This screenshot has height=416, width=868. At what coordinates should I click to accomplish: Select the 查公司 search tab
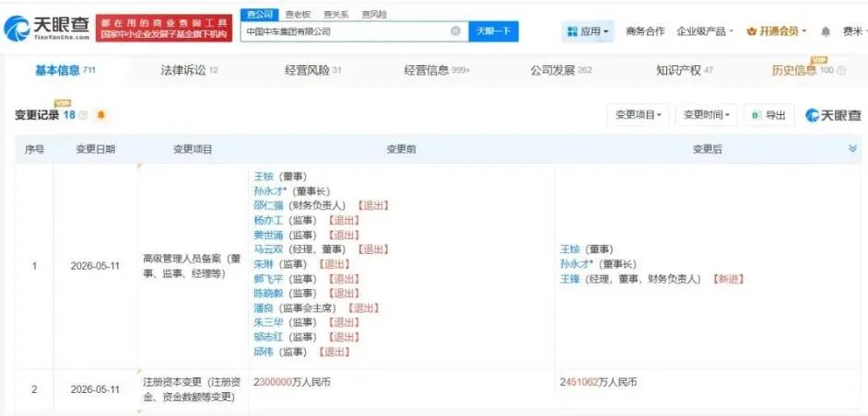pyautogui.click(x=258, y=15)
